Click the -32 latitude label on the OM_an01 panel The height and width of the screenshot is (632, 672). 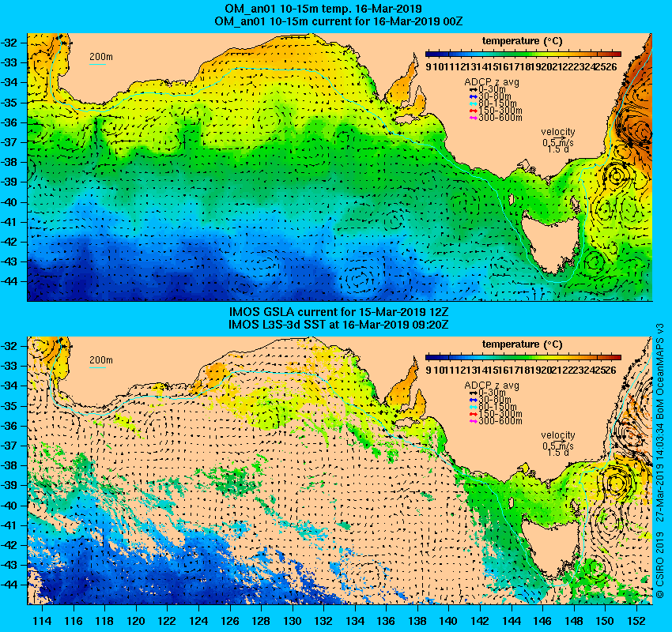[9, 43]
